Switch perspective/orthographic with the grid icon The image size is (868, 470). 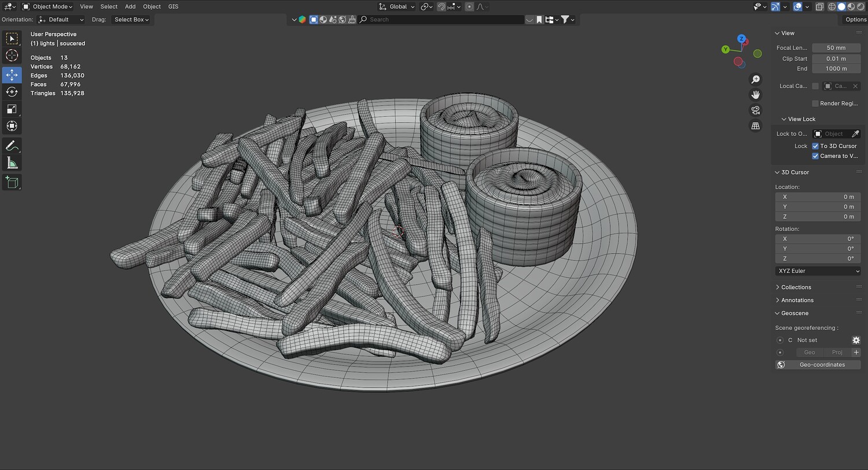(755, 126)
